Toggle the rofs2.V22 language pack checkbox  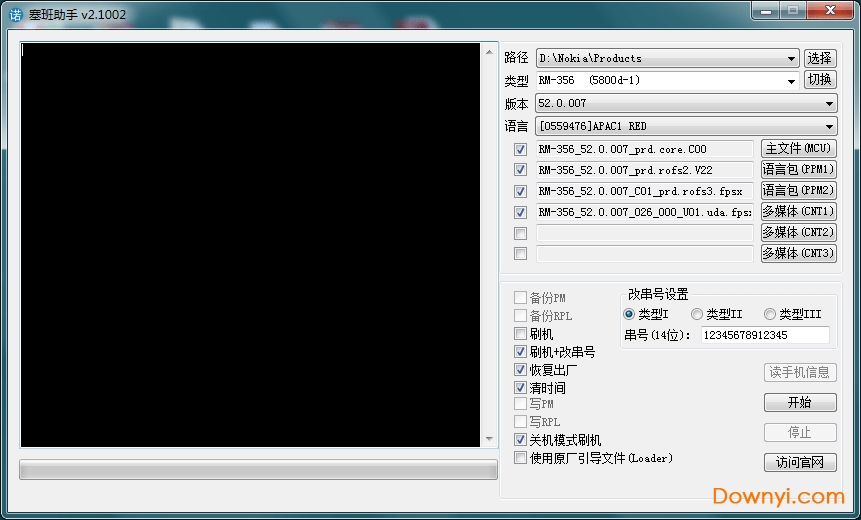tap(520, 170)
